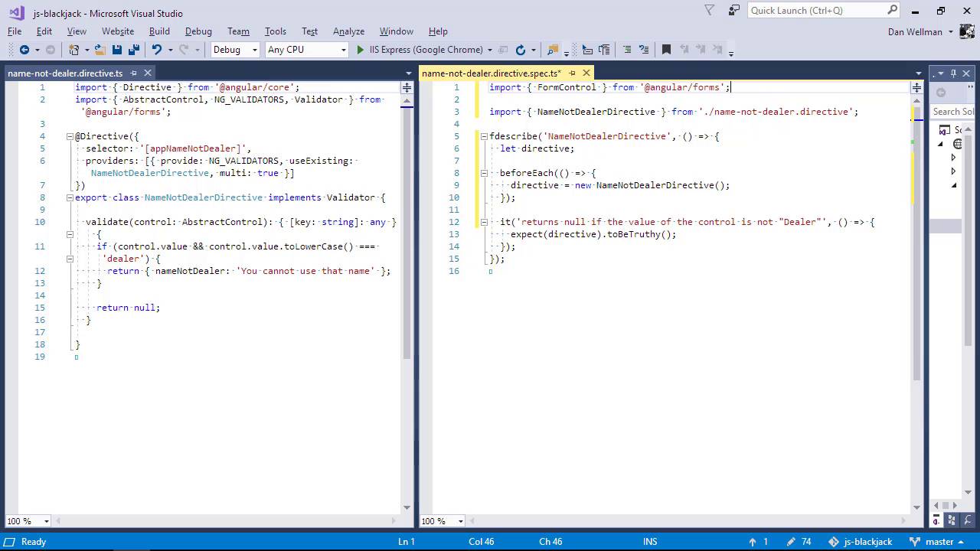Click the master branch status button
Screen dimensions: 980x551
(x=936, y=542)
